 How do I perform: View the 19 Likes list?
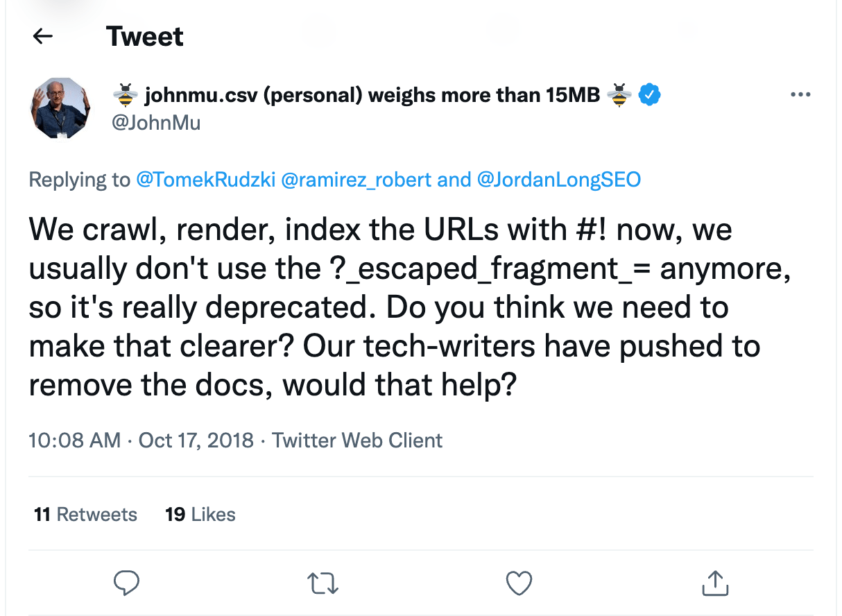click(200, 515)
